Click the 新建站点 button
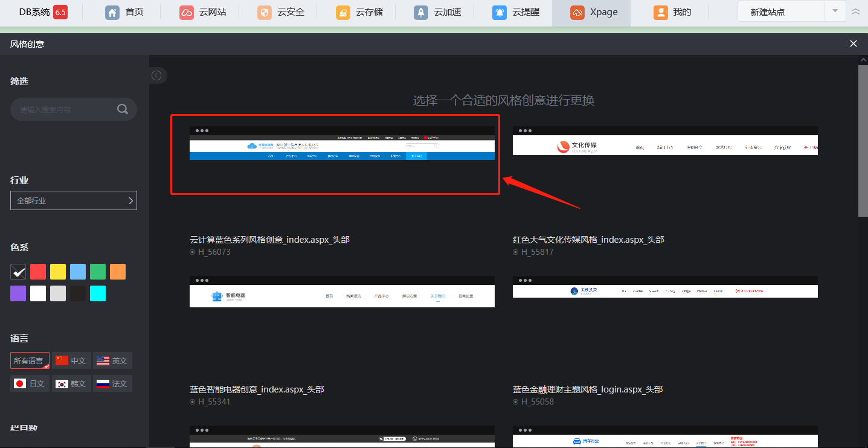 point(780,11)
